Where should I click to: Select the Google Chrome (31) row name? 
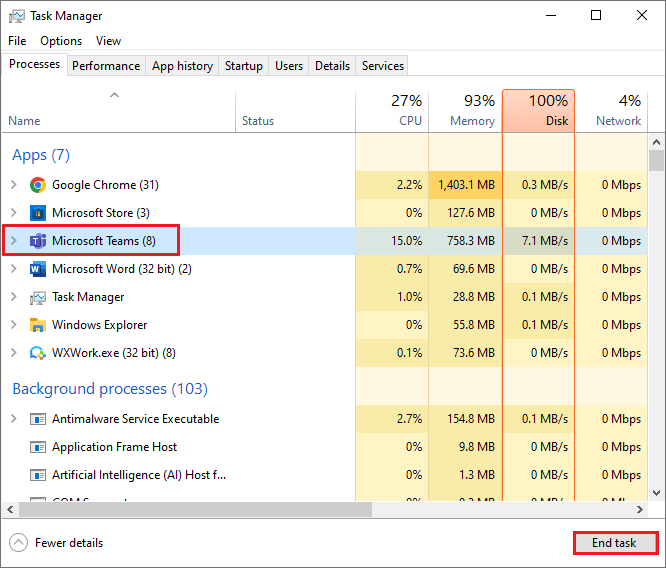tap(105, 185)
